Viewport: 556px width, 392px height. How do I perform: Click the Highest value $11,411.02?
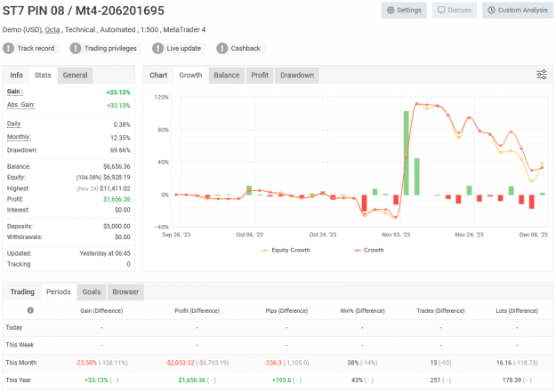(x=115, y=188)
